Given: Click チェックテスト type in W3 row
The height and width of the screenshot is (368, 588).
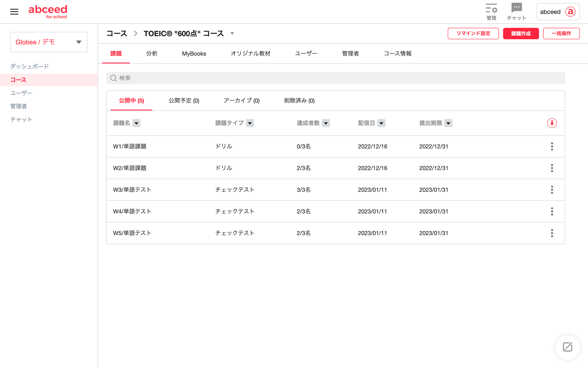Looking at the screenshot, I should [x=235, y=190].
